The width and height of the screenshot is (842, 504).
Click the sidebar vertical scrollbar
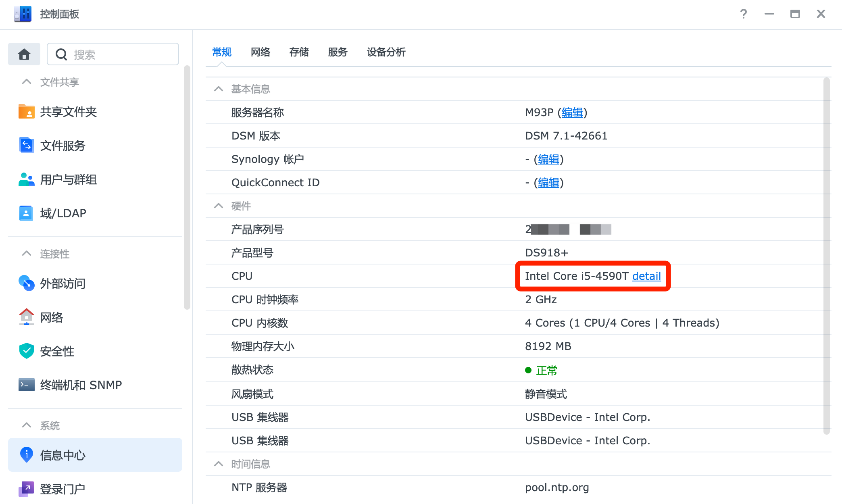(x=187, y=187)
